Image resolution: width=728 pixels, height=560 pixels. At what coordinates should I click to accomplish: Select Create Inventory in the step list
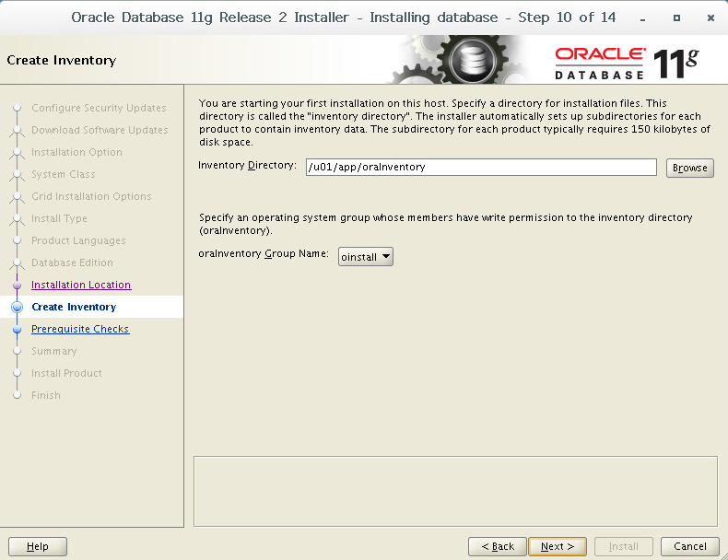(x=75, y=307)
